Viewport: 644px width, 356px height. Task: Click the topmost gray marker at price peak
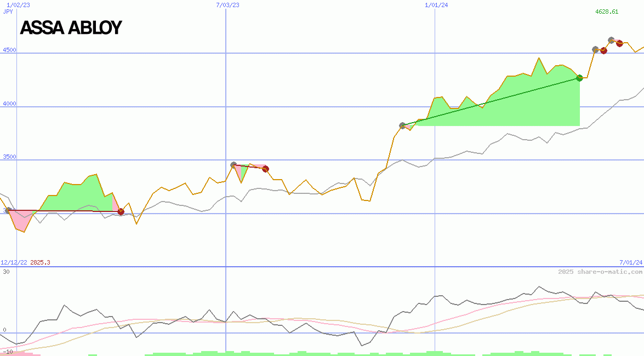coord(611,40)
